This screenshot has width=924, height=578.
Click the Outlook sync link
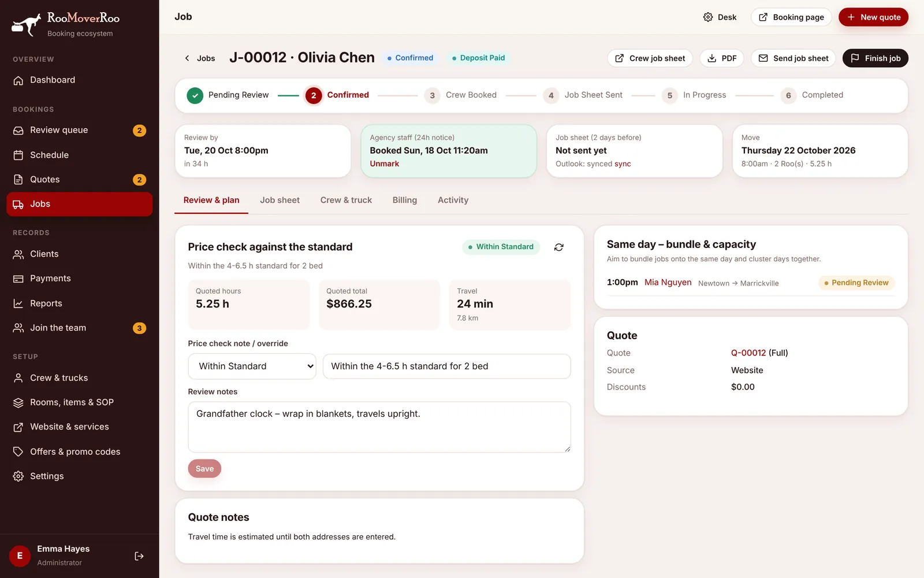coord(623,164)
